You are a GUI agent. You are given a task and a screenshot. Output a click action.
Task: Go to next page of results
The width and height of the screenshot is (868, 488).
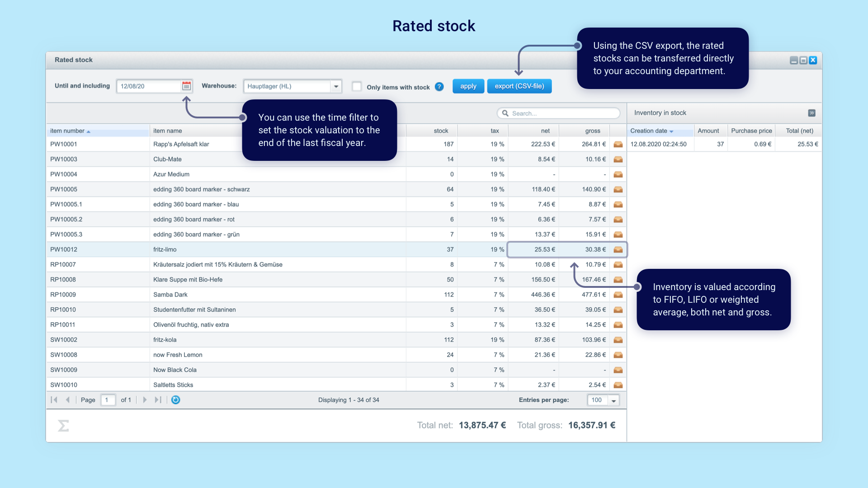[x=145, y=400]
